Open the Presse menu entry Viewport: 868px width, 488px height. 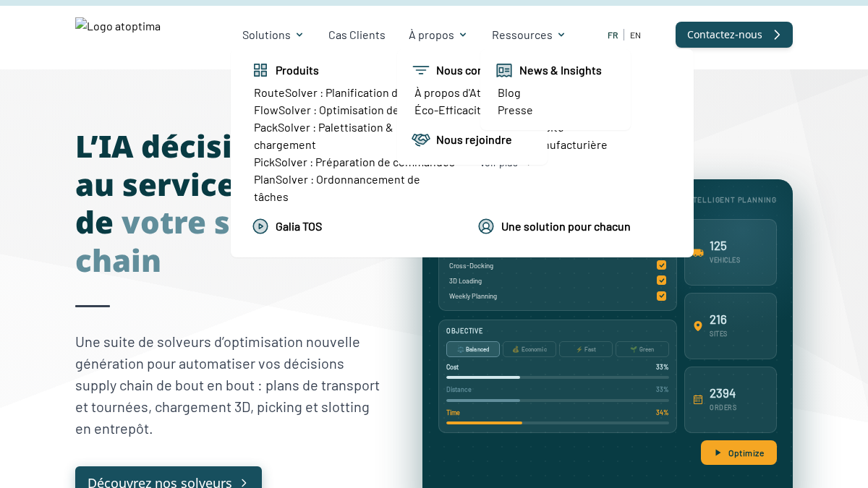pos(515,110)
